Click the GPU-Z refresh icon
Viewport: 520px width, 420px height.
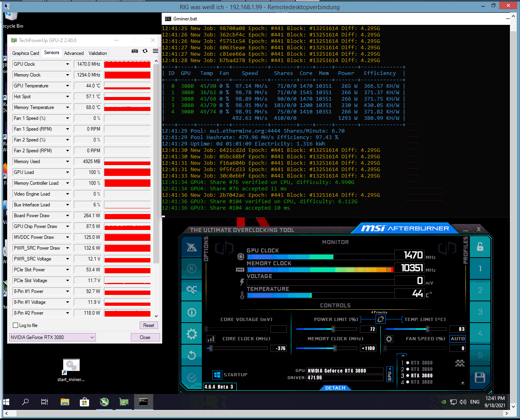click(145, 51)
